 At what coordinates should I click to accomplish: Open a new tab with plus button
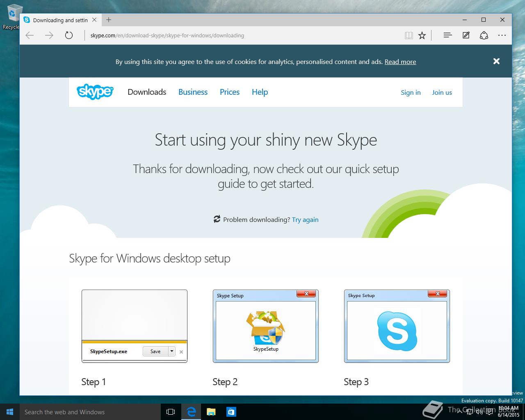coord(109,20)
